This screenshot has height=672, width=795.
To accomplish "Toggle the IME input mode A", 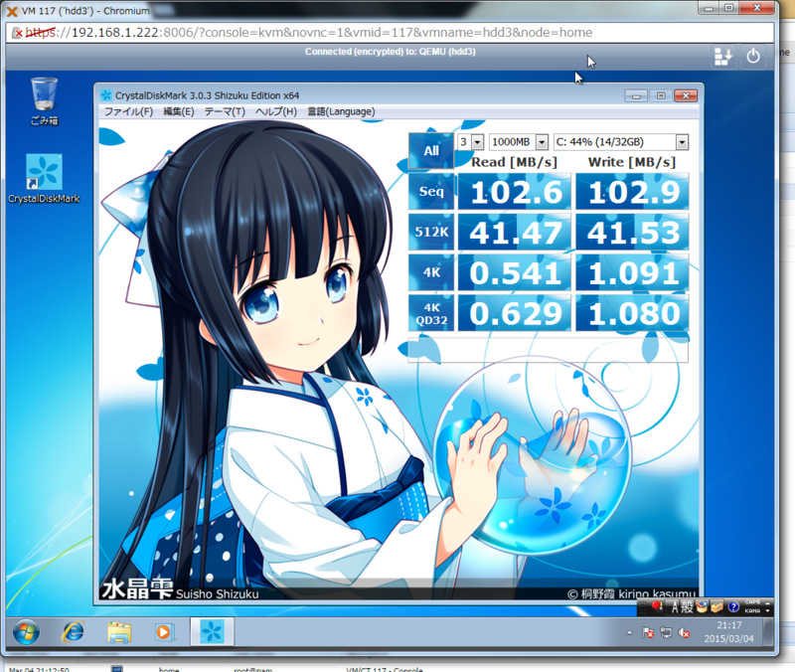I will coord(675,606).
